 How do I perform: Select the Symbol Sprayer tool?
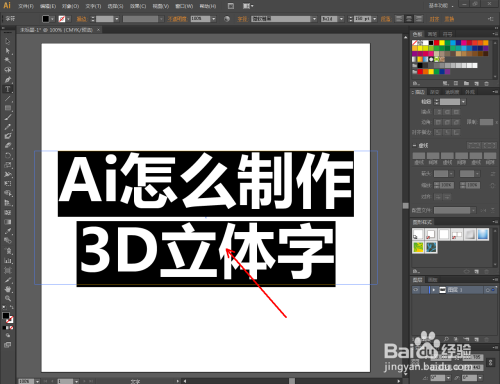(x=8, y=251)
